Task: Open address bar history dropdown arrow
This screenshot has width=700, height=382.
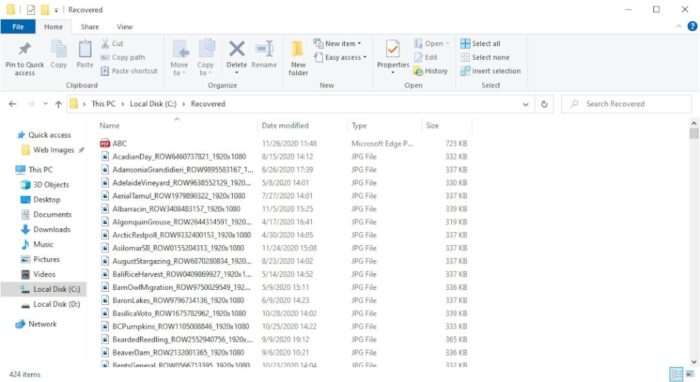Action: 525,104
